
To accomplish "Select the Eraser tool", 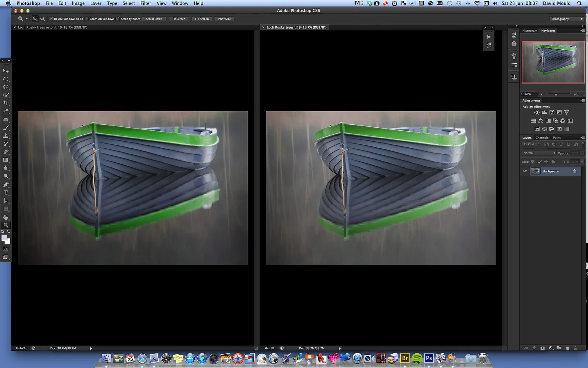I will click(6, 152).
